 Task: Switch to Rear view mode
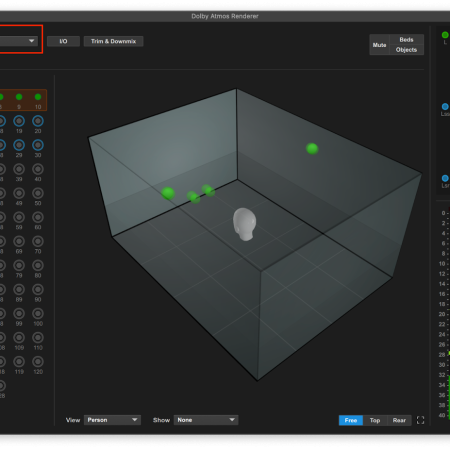399,420
